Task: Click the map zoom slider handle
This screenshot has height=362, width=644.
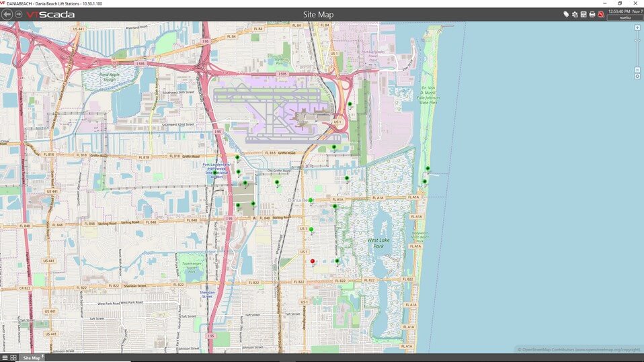Action: [637, 41]
